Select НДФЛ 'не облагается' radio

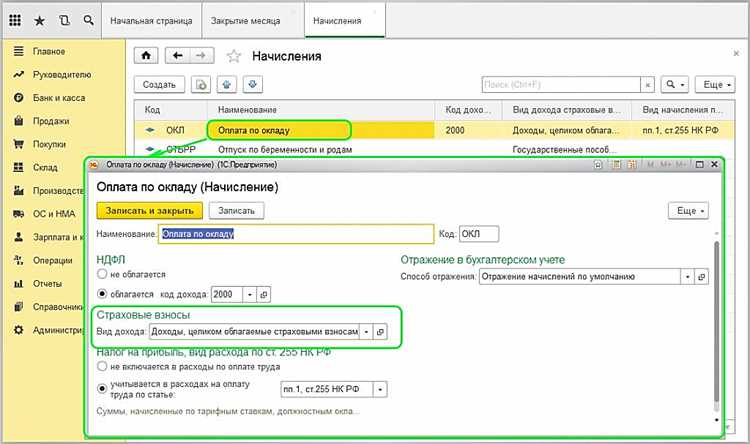click(x=102, y=274)
